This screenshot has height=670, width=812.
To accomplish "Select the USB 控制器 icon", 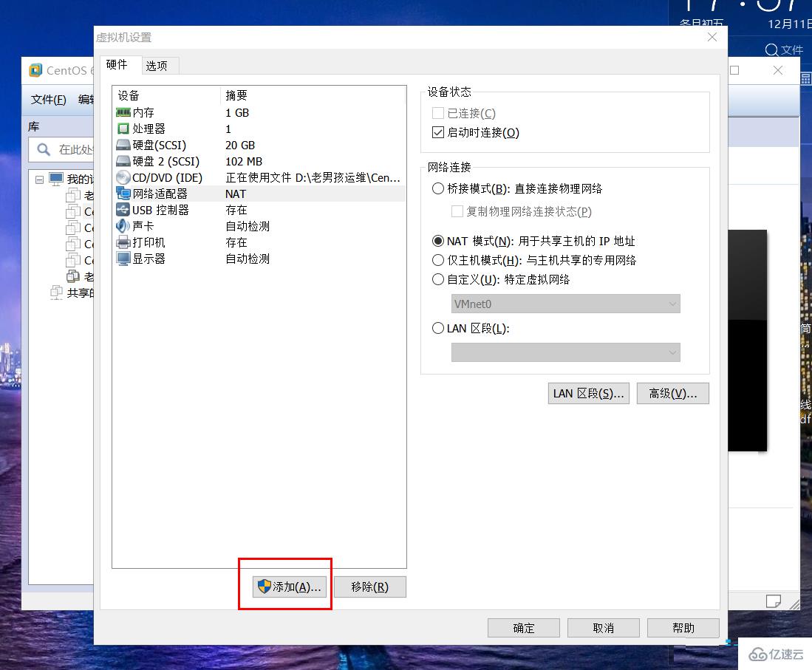I will pos(123,210).
